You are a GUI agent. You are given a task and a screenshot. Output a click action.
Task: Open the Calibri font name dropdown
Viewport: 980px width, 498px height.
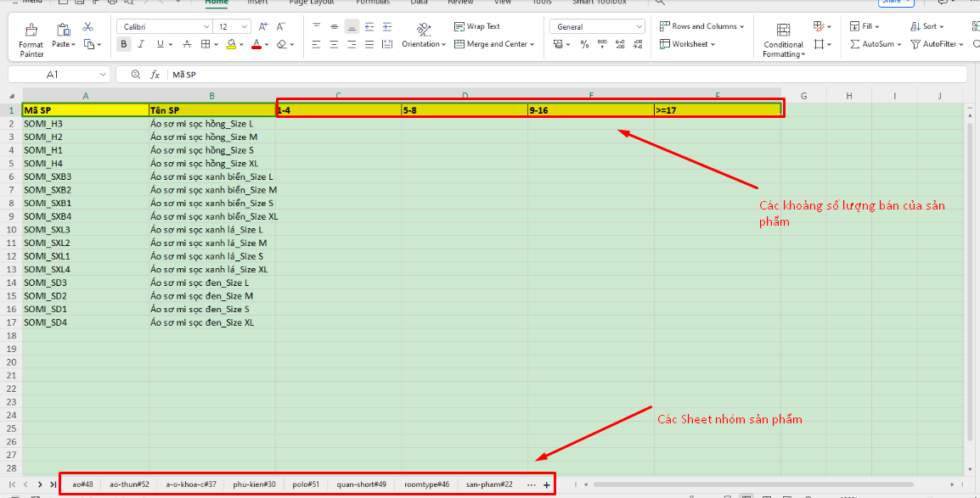coord(163,27)
